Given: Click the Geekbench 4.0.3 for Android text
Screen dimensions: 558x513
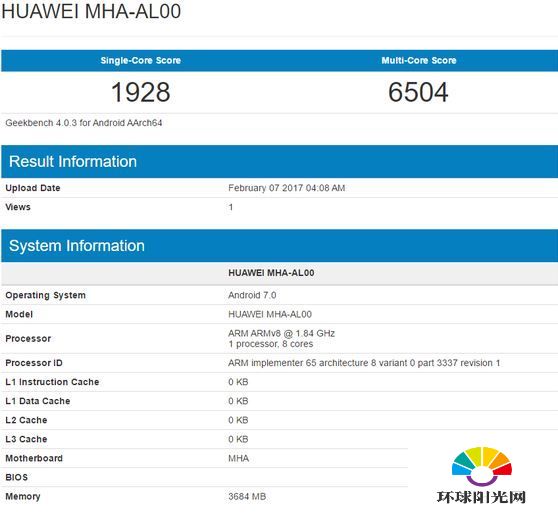Looking at the screenshot, I should coord(84,123).
